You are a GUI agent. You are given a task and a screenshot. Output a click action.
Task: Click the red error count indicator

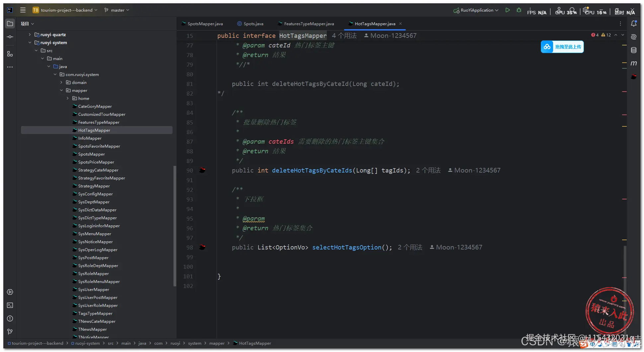595,35
